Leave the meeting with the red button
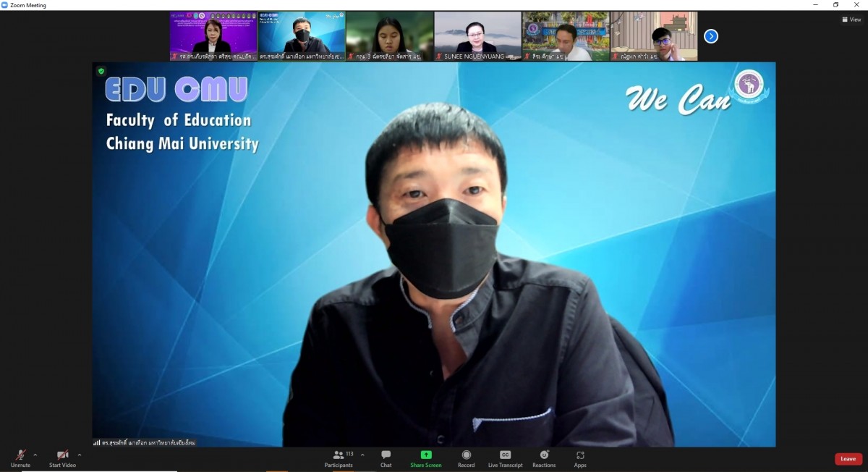868x472 pixels. coord(848,459)
